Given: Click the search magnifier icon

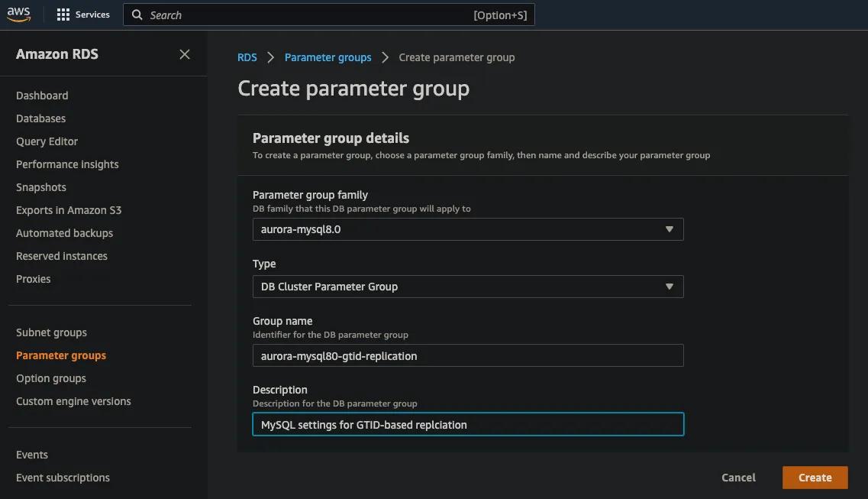Looking at the screenshot, I should (x=137, y=15).
